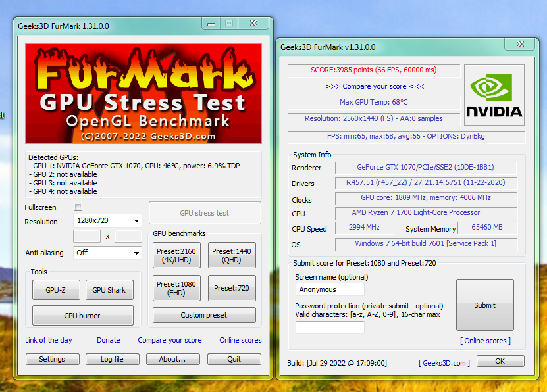
Task: Click OK to close results dialog
Action: [500, 361]
